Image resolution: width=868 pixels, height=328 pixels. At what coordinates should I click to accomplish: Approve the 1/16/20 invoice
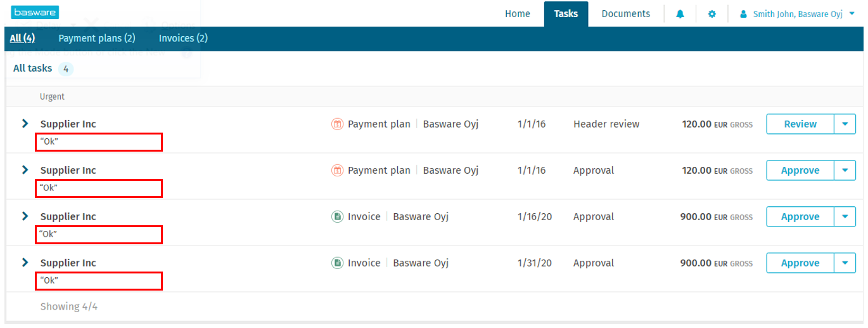pos(800,217)
